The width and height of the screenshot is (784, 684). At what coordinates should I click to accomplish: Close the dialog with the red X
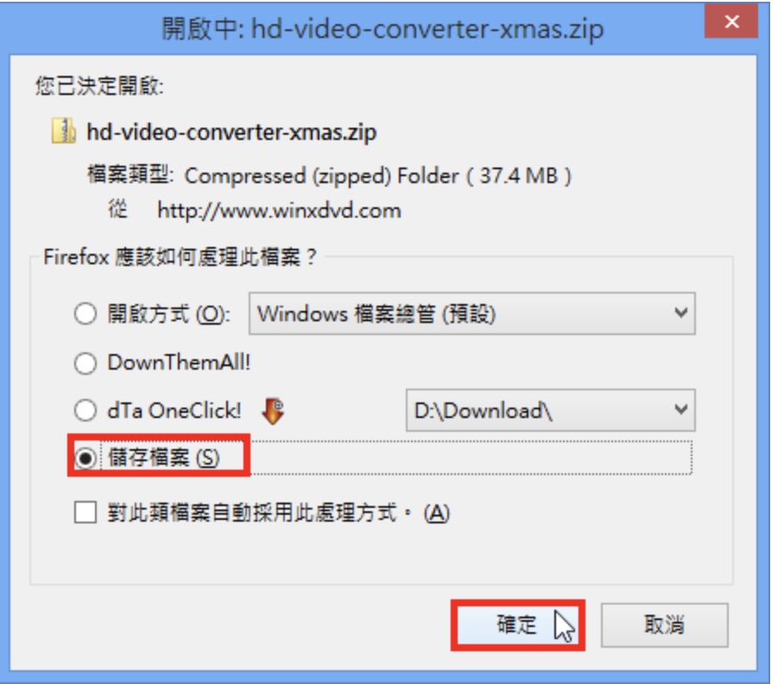click(x=731, y=22)
